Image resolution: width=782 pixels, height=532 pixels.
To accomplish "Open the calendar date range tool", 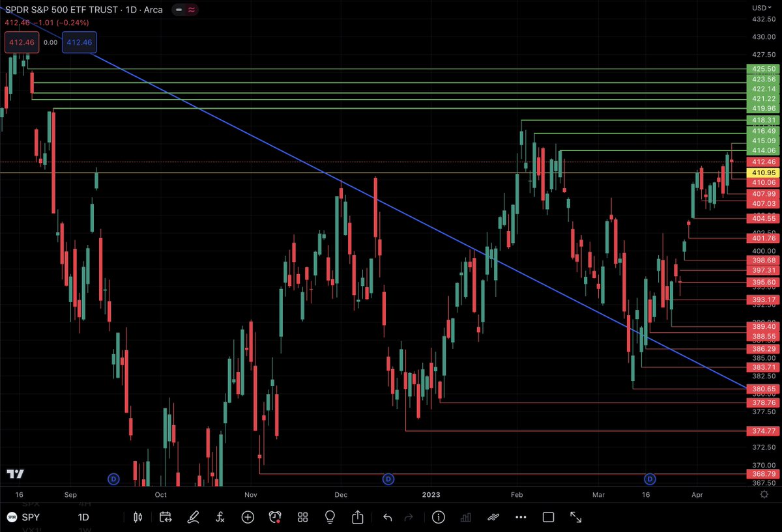I will coord(165,518).
